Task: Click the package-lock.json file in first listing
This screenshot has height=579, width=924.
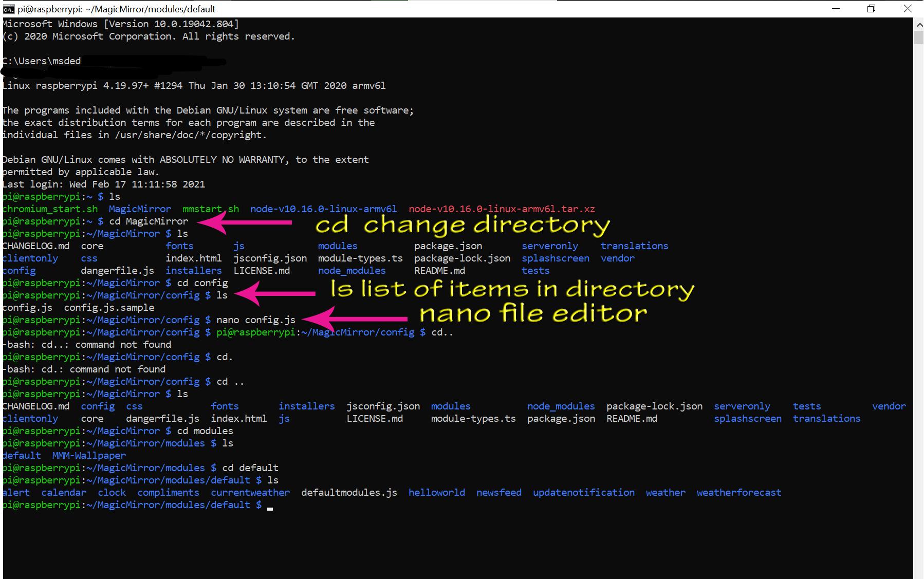Action: pos(462,258)
